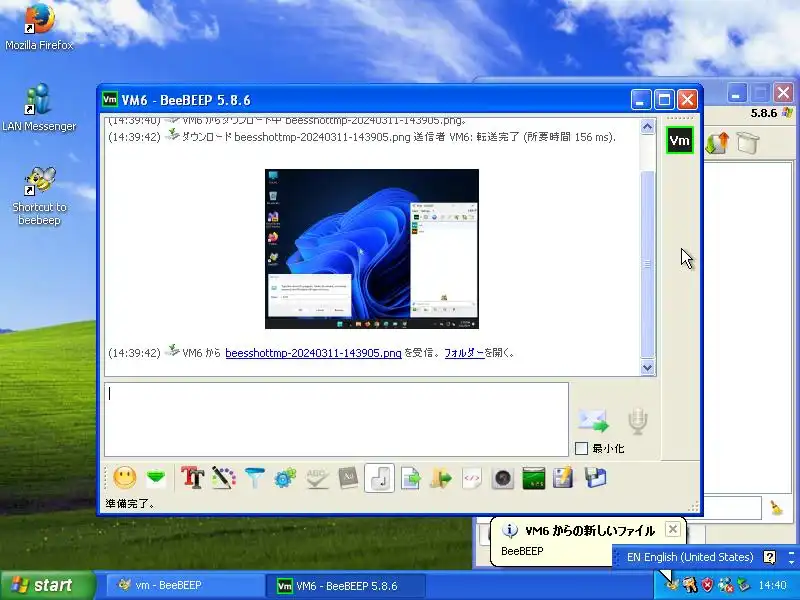Screen dimensions: 800x600
Task: Toggle the 最小化 checkbox
Action: [x=581, y=448]
